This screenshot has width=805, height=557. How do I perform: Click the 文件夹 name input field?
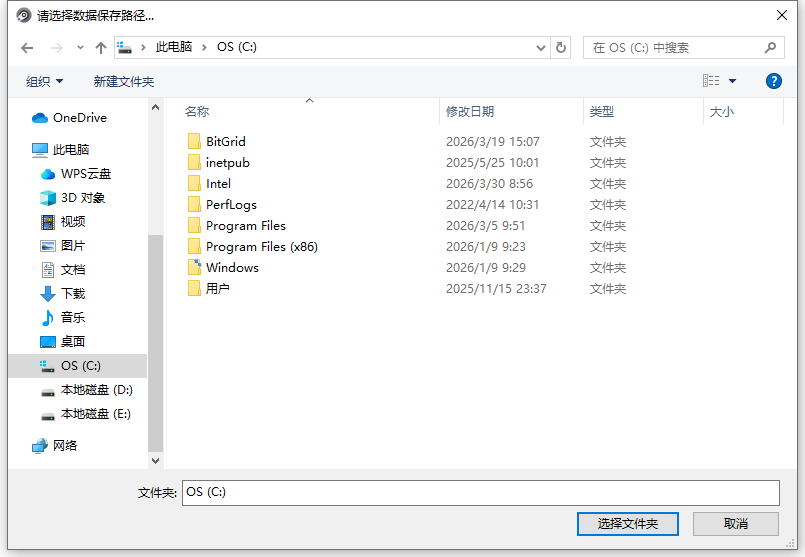(x=480, y=492)
